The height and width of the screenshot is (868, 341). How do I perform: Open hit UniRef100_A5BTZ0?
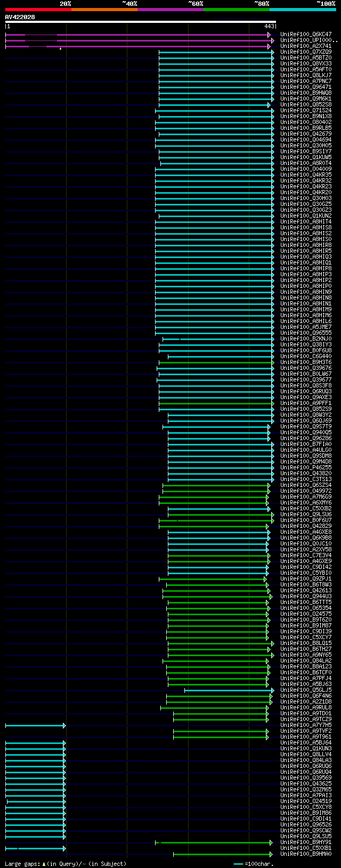coord(306,58)
